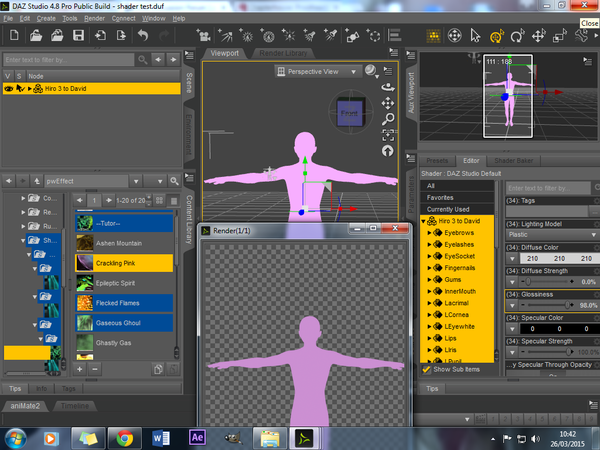Screen dimensions: 600x450
Task: Switch to the Render Library tab
Action: click(283, 53)
